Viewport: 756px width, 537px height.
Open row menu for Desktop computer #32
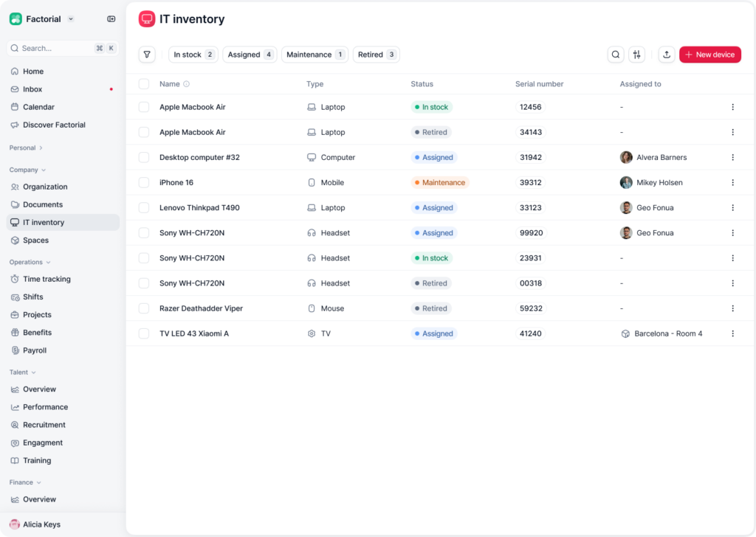(x=733, y=158)
